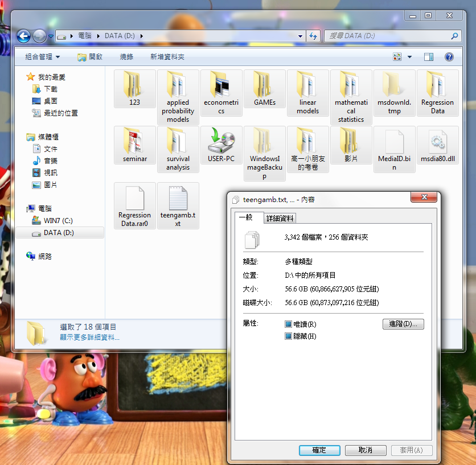The image size is (476, 465).
Task: Go back with the Explorer back arrow
Action: 23,36
